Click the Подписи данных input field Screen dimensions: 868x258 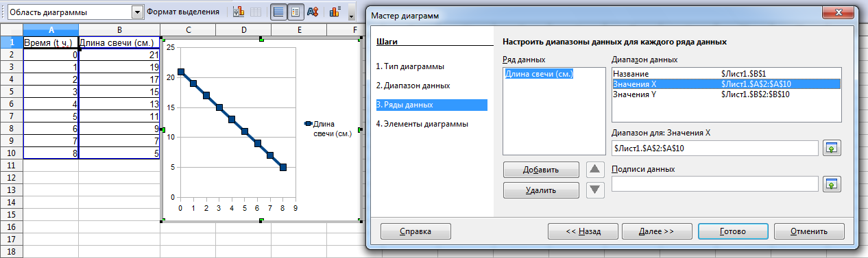coord(714,183)
